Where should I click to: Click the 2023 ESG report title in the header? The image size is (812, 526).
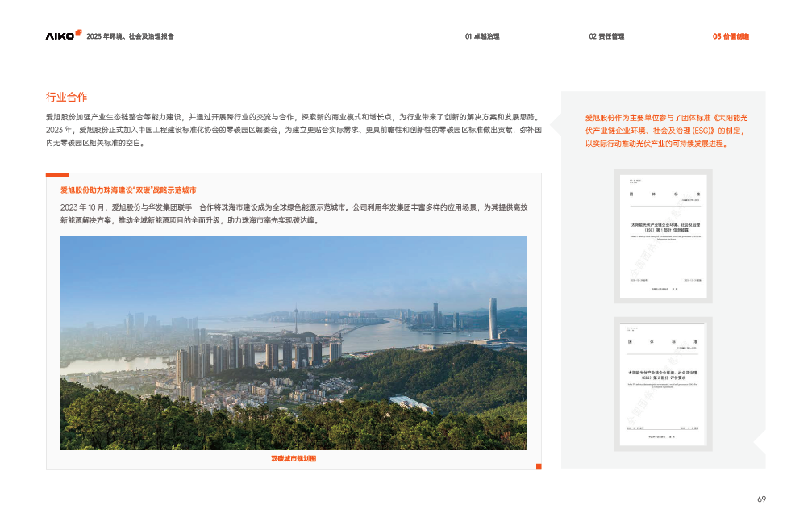pos(131,36)
